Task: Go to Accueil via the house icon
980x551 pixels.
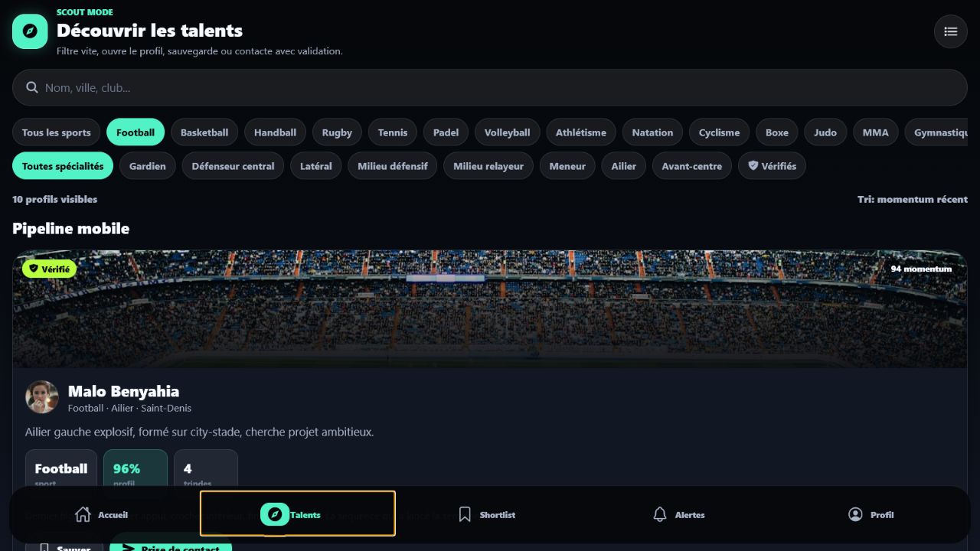Action: pos(83,514)
